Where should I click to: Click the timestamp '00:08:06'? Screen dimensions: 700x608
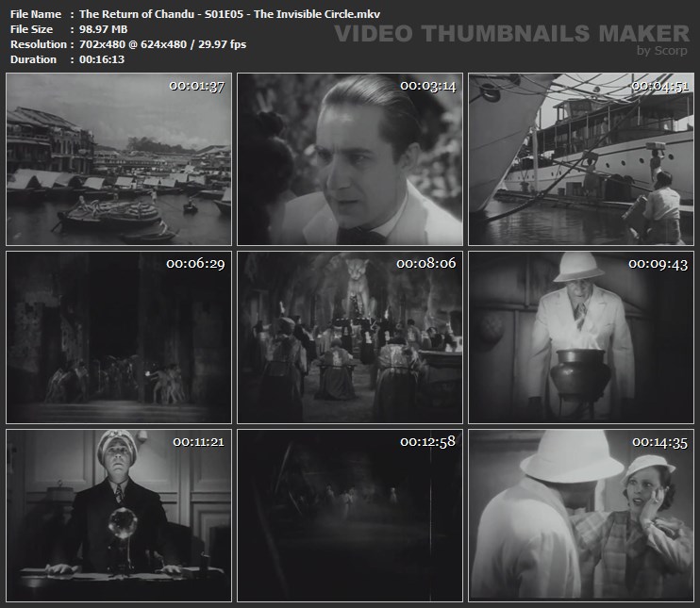point(426,264)
